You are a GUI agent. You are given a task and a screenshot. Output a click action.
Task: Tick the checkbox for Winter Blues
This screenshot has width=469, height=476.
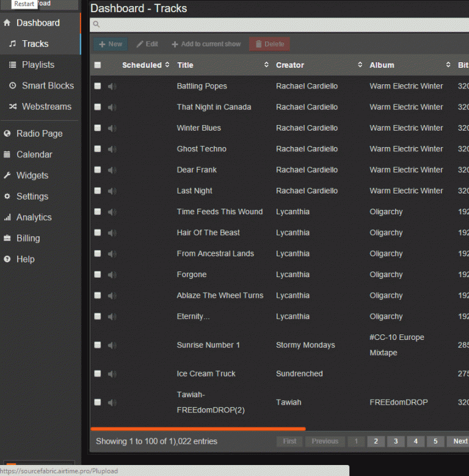98,128
